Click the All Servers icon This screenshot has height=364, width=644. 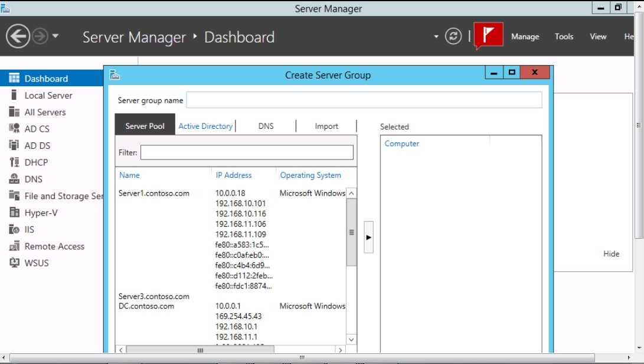[14, 112]
